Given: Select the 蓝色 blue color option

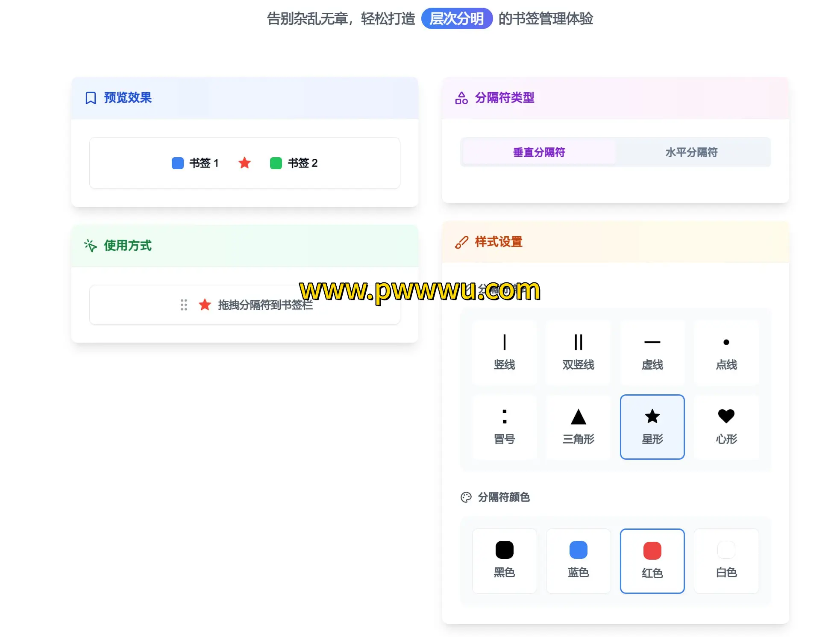Looking at the screenshot, I should click(578, 561).
